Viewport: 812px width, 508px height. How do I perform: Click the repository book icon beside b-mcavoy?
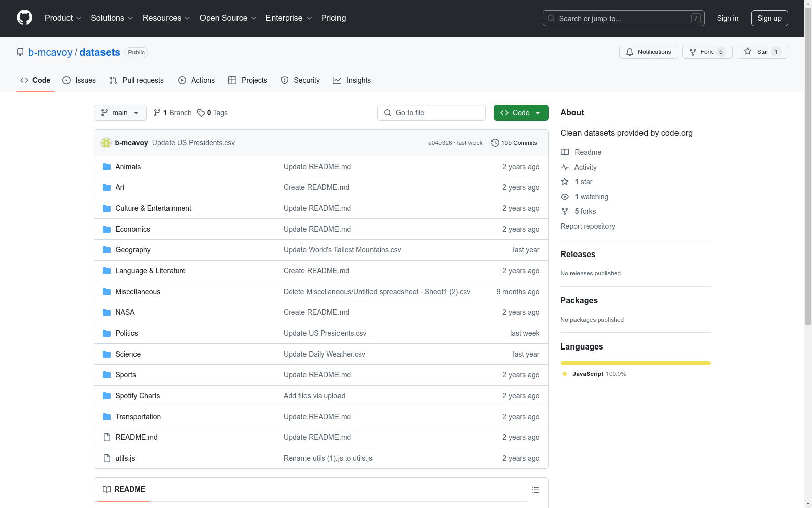pyautogui.click(x=20, y=52)
